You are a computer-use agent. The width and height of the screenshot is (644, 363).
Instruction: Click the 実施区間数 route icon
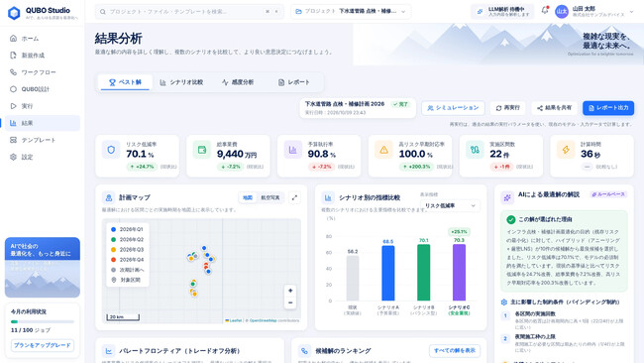click(x=475, y=150)
